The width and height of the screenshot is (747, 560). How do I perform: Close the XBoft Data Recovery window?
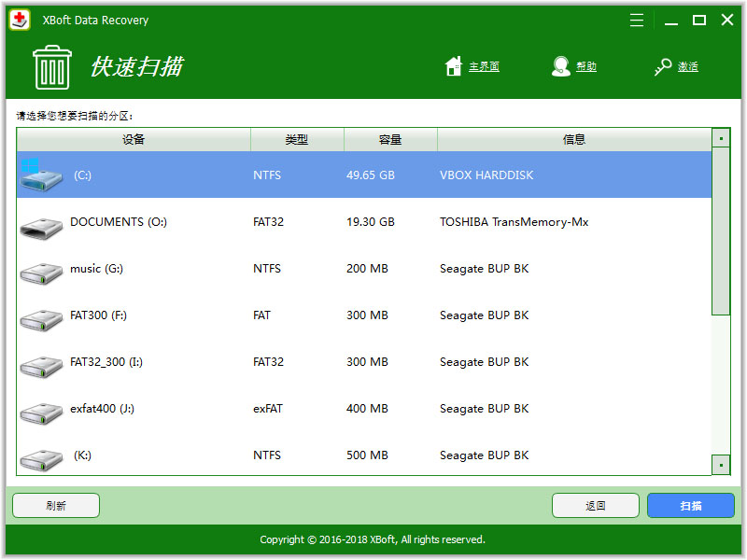tap(727, 20)
